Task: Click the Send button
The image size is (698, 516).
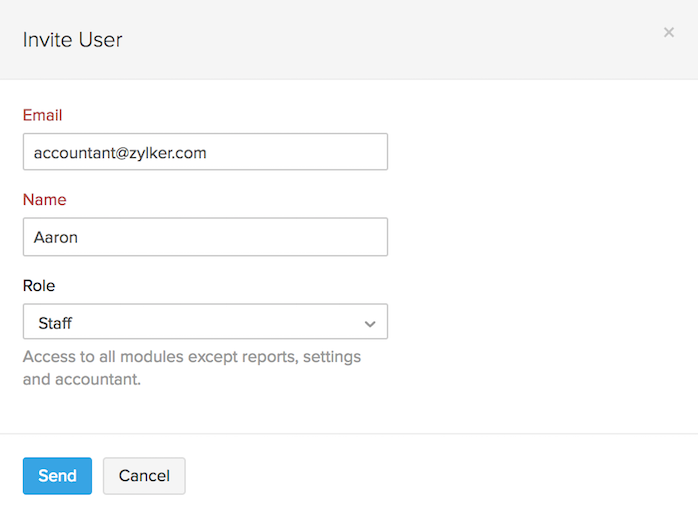Action: pyautogui.click(x=57, y=476)
